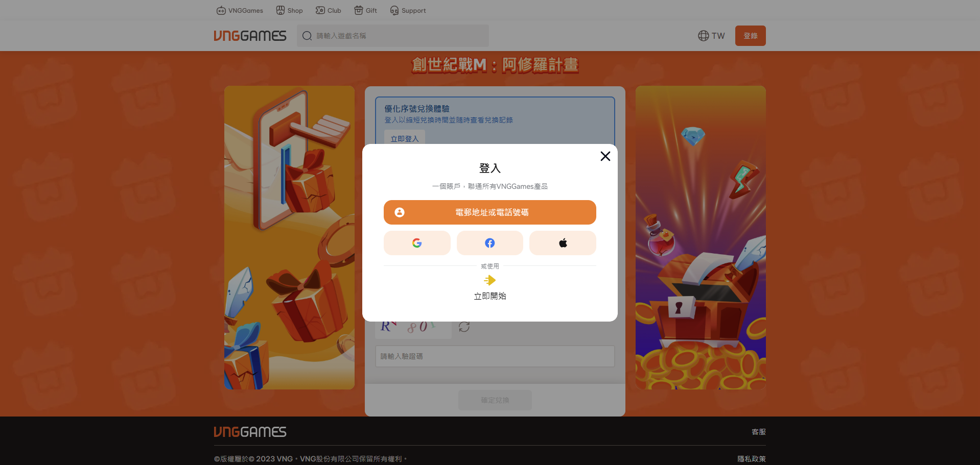Log in with email or phone number
The width and height of the screenshot is (980, 465).
point(489,212)
